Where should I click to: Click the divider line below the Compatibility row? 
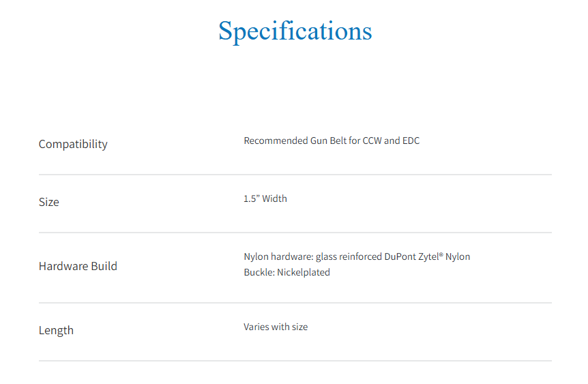tap(295, 175)
